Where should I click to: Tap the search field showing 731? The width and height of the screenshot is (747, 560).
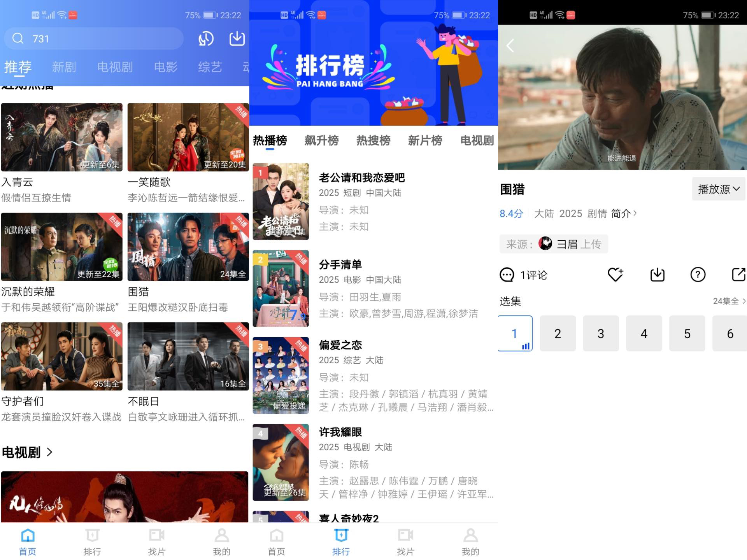pos(93,38)
